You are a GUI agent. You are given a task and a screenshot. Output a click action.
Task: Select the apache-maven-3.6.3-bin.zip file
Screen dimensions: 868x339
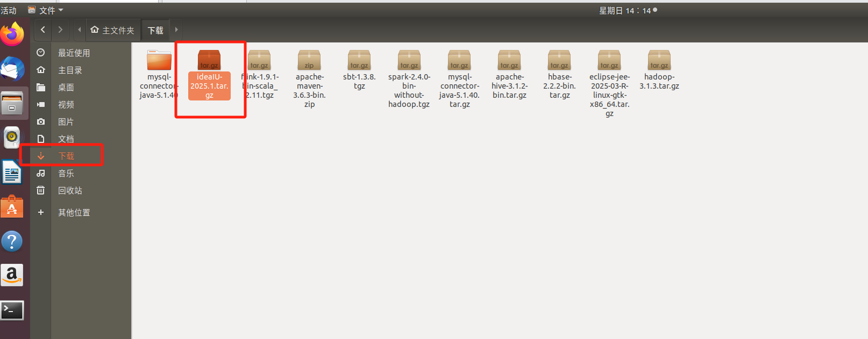309,60
